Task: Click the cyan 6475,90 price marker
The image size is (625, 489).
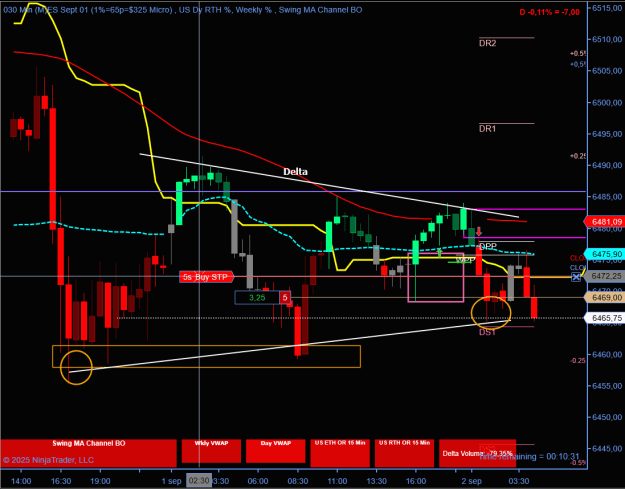Action: [x=604, y=254]
